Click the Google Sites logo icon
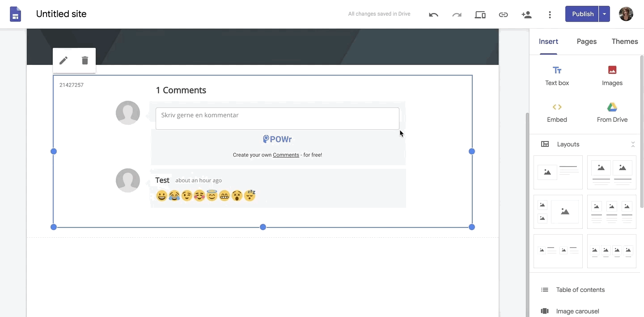Image resolution: width=644 pixels, height=317 pixels. (x=16, y=14)
